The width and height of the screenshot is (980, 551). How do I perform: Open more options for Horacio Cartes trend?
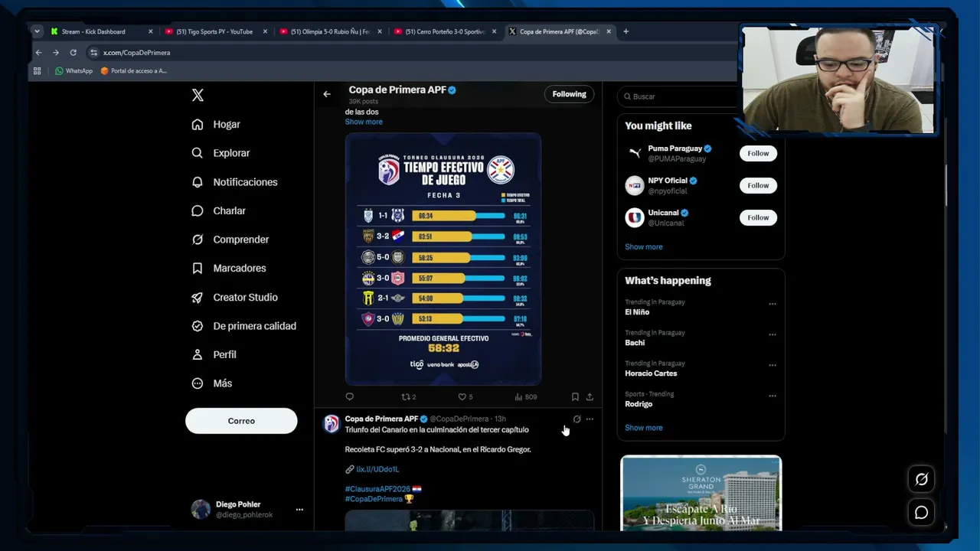[x=773, y=365]
